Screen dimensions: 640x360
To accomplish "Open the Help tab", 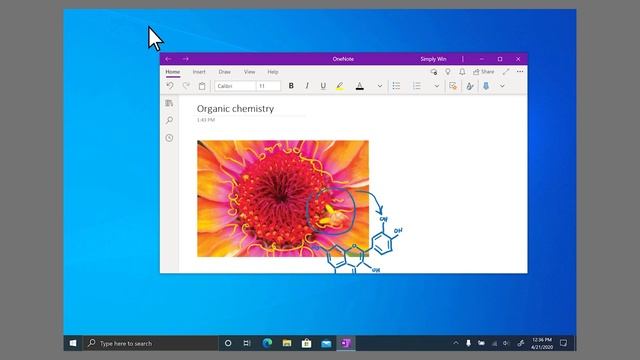I will pos(273,72).
